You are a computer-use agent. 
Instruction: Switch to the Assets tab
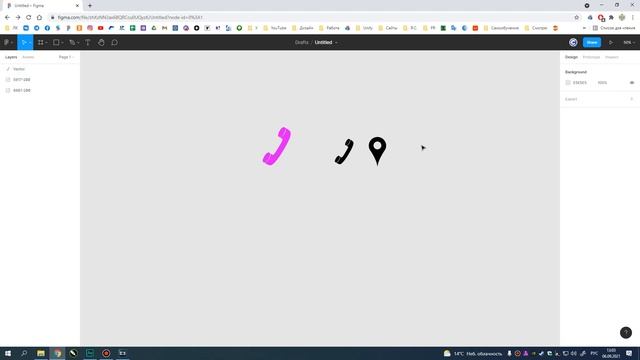28,57
